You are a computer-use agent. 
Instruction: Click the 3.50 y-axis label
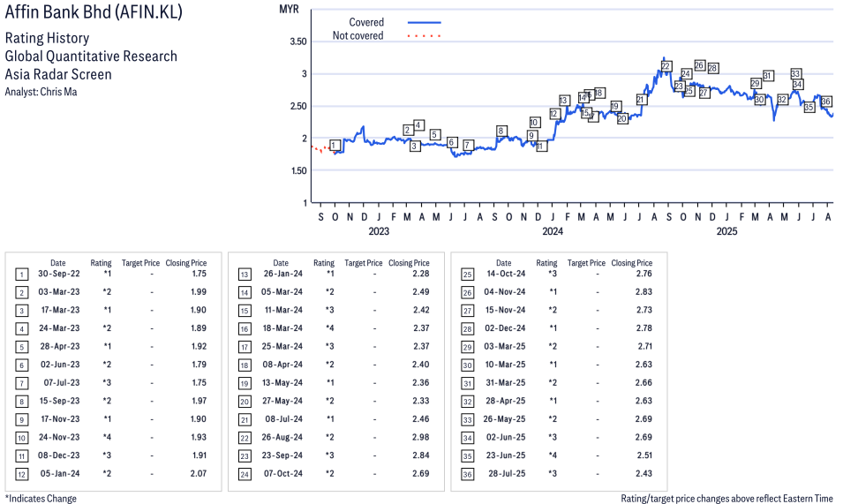click(x=297, y=41)
